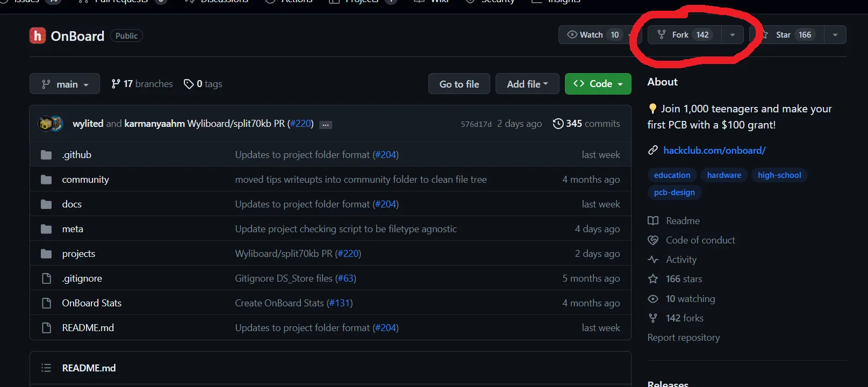868x387 pixels.
Task: Click the commit author avatars
Action: (x=51, y=124)
